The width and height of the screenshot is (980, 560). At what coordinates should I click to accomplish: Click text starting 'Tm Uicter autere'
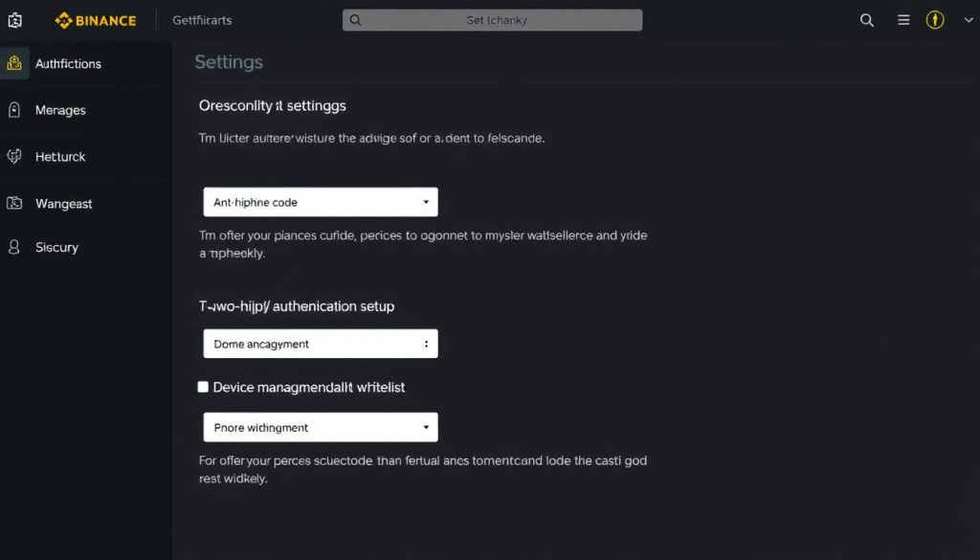(371, 138)
